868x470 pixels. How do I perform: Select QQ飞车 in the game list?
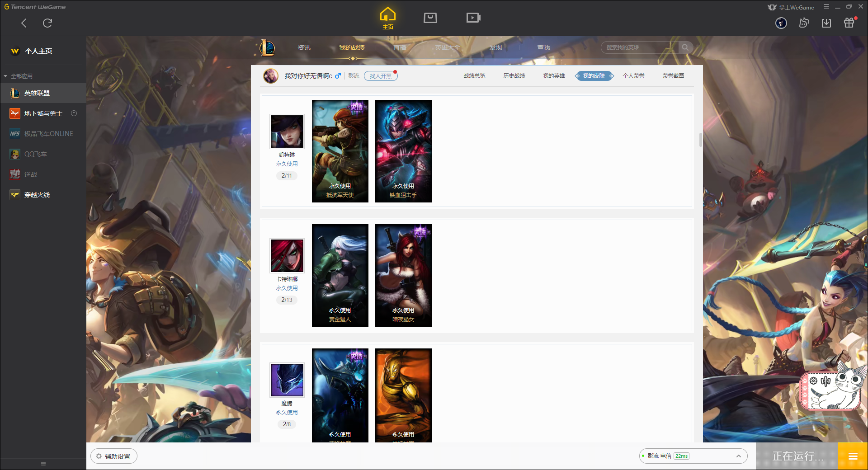click(x=43, y=154)
